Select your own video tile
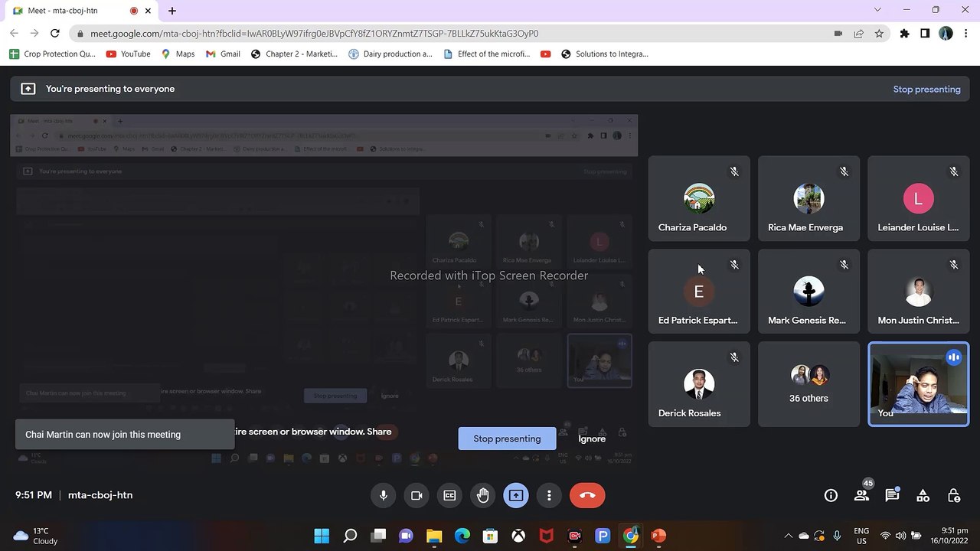This screenshot has width=980, height=551. tap(918, 384)
